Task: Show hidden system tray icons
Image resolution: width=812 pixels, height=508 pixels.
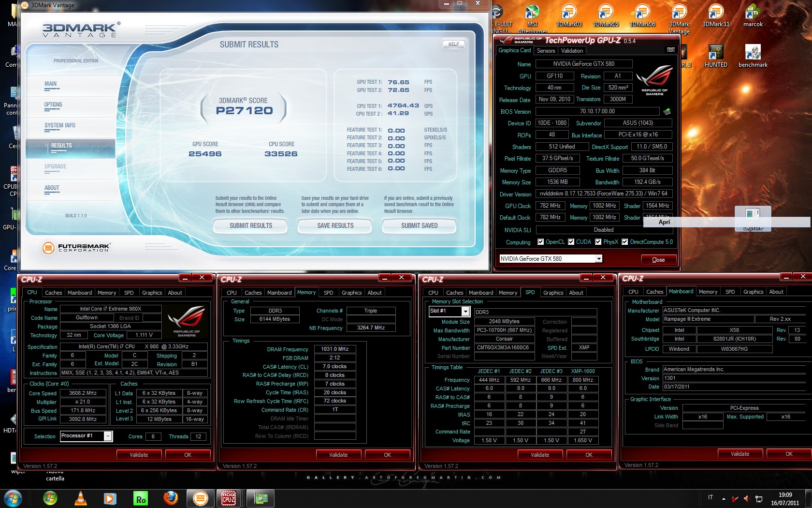Action: [x=724, y=498]
